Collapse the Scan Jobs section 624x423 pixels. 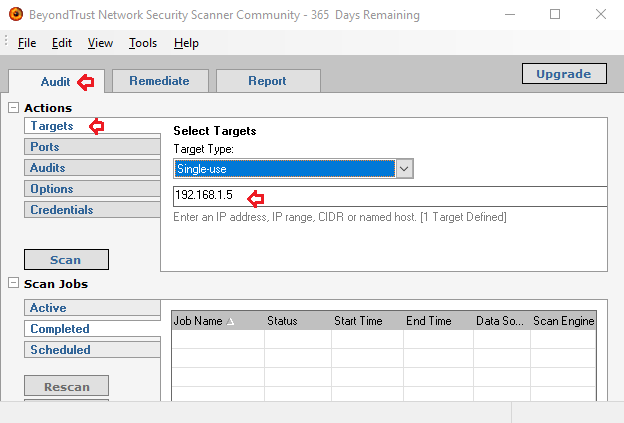point(14,283)
